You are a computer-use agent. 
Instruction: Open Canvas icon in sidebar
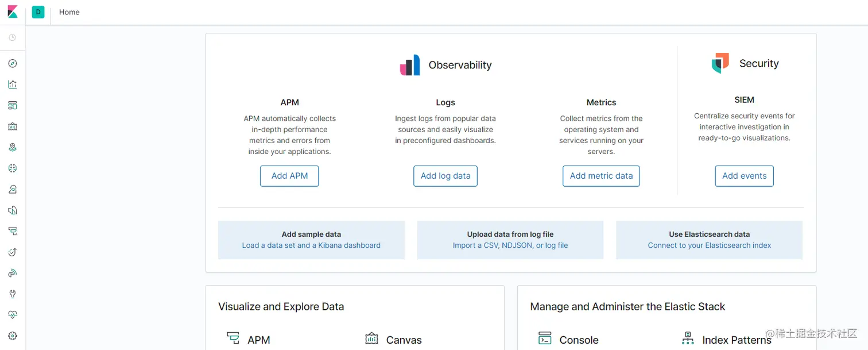pos(13,126)
